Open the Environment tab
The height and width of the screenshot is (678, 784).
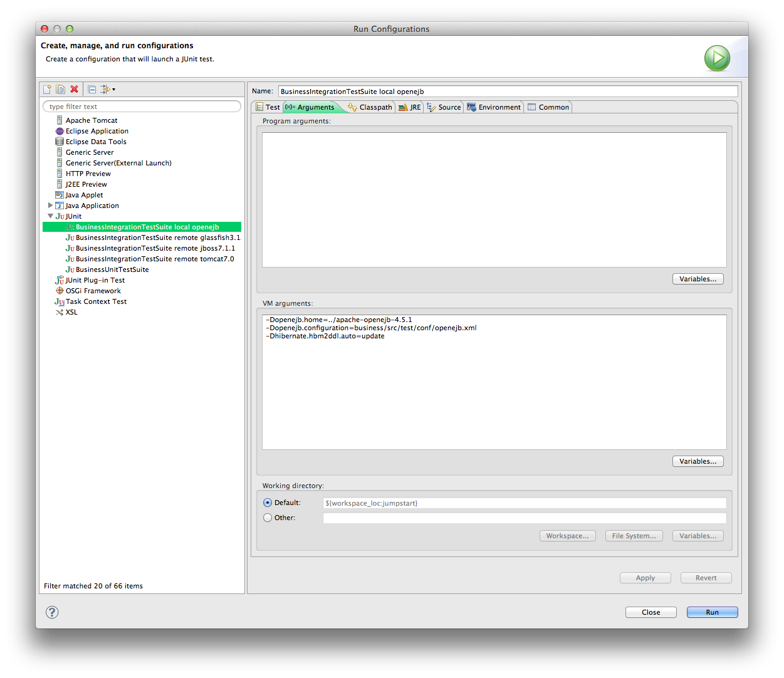[494, 107]
